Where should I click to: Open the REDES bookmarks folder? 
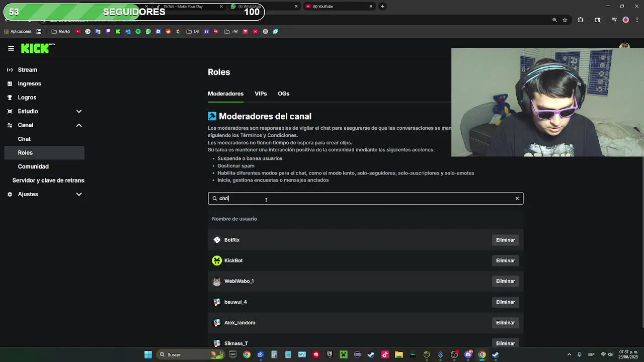(x=61, y=31)
